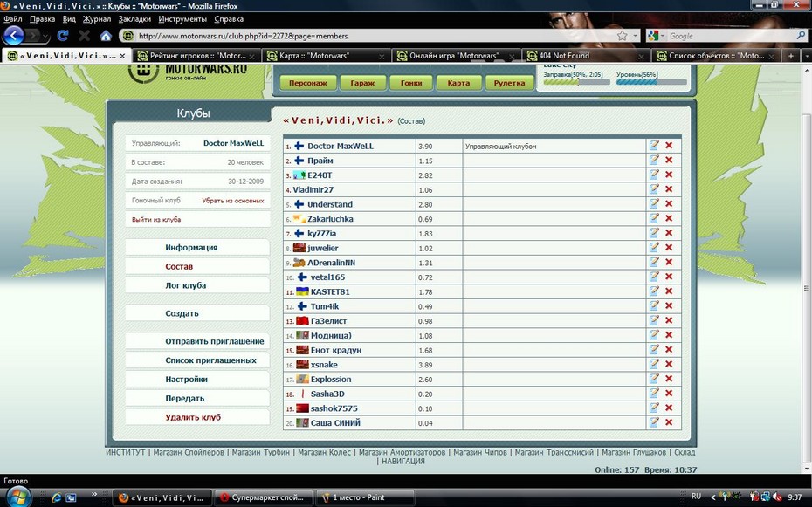Click Отправить приглашение link
This screenshot has height=507, width=812.
tap(215, 341)
